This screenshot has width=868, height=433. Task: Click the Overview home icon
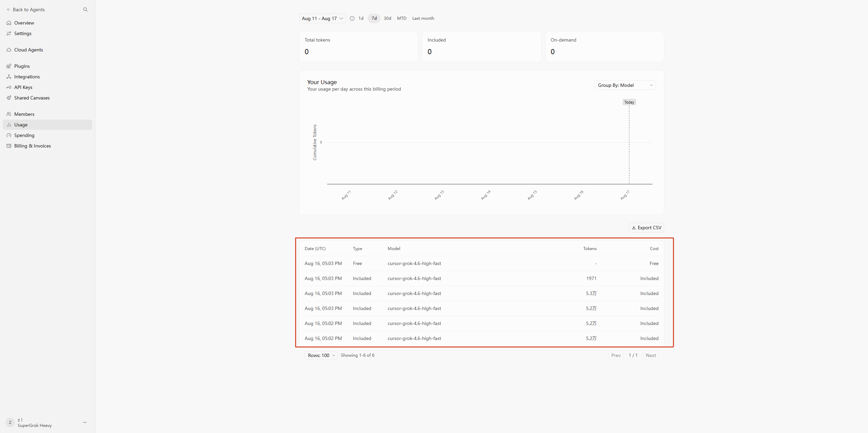(x=9, y=23)
